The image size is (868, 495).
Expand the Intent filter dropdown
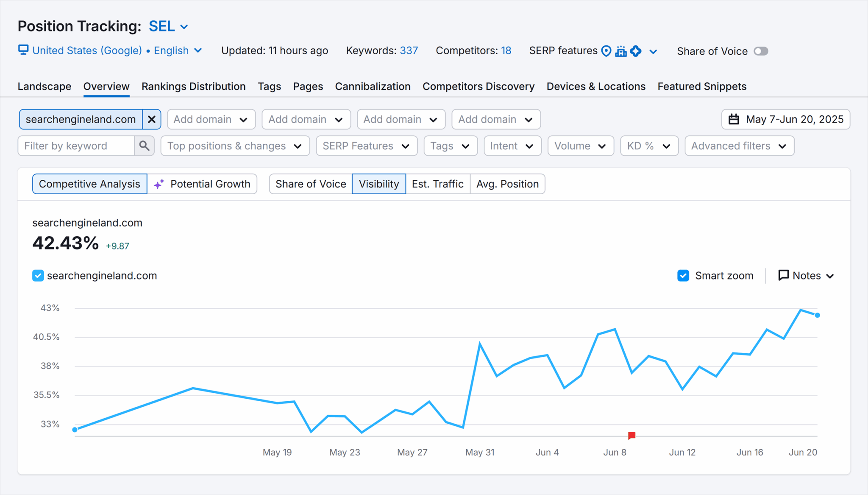click(512, 145)
